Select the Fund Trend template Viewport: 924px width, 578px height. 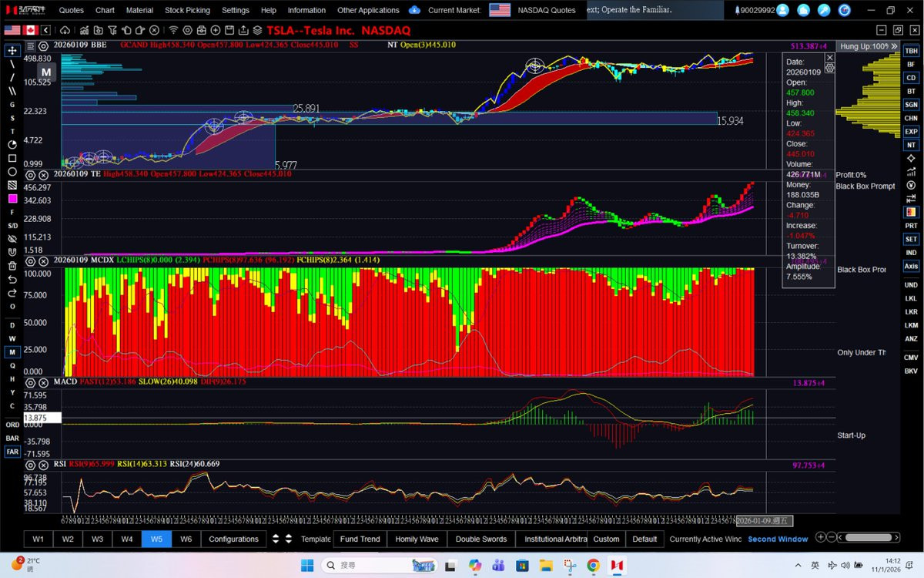[x=360, y=539]
